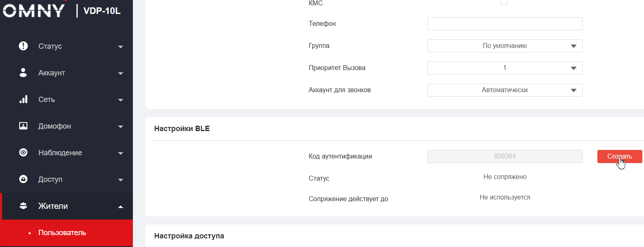Expand the Сеть menu arrow
644x247 pixels.
(121, 100)
